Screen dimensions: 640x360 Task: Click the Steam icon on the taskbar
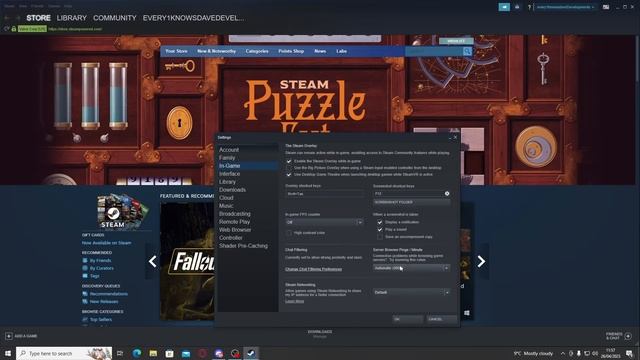[251, 353]
